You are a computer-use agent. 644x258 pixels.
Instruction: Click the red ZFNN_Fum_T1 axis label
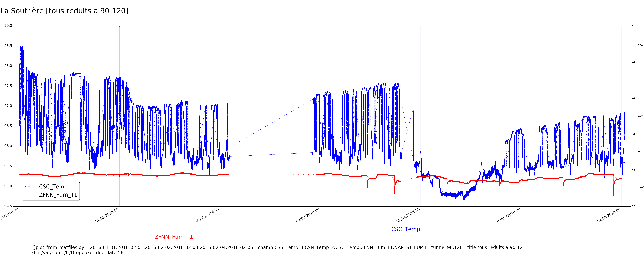point(174,237)
